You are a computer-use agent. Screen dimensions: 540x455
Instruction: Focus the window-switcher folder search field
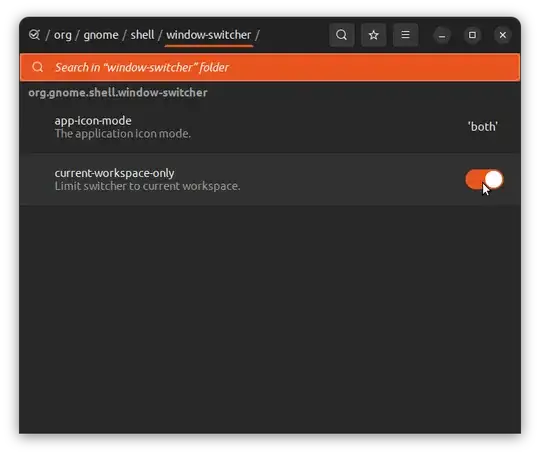(270, 67)
